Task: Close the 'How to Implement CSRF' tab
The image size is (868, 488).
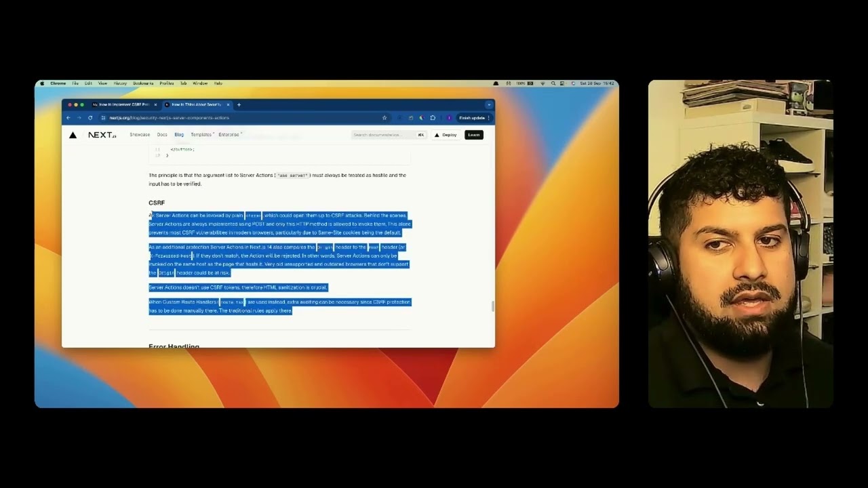Action: point(155,104)
